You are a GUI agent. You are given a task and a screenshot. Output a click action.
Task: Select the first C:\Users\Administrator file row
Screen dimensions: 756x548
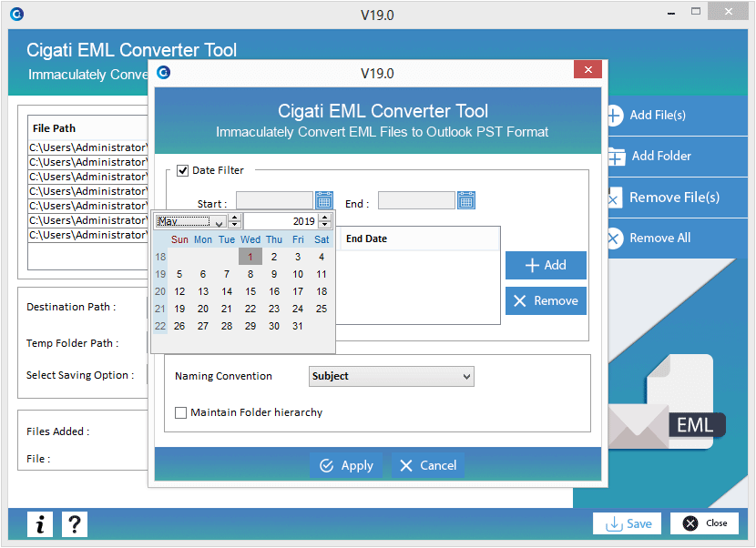(87, 147)
